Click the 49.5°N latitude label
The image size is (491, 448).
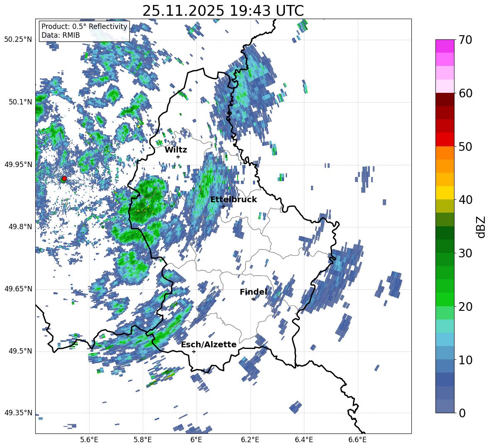coord(20,351)
